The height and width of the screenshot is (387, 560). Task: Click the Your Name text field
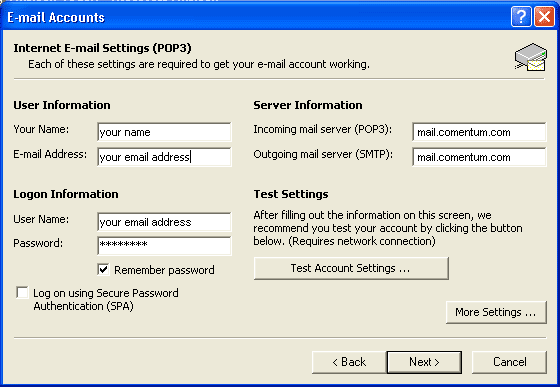(x=164, y=132)
